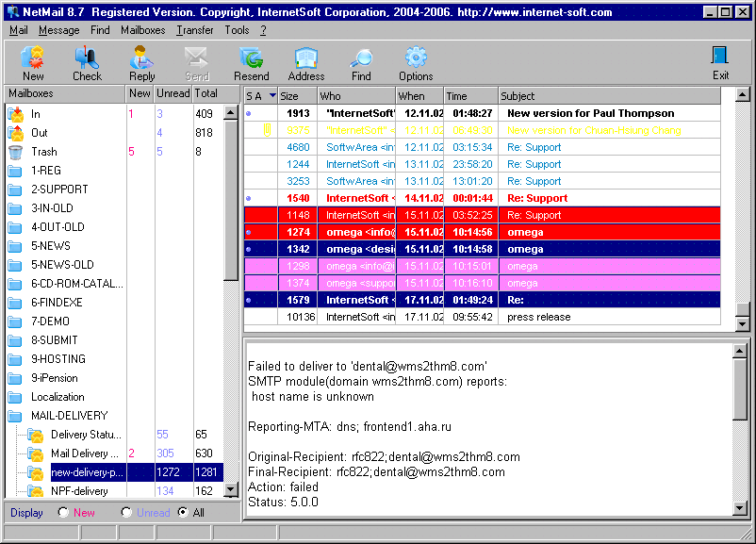Click the Resend toolbar icon
Screen dimensions: 756x544
pyautogui.click(x=251, y=62)
